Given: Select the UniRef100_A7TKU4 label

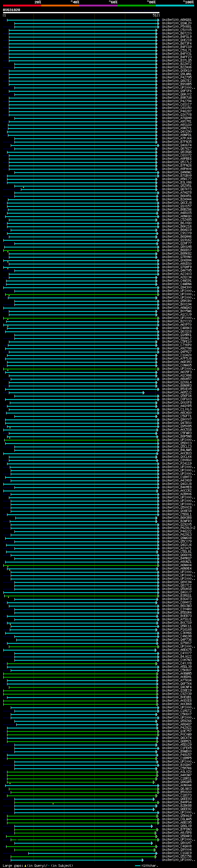Looking at the screenshot, I should pos(176,680).
